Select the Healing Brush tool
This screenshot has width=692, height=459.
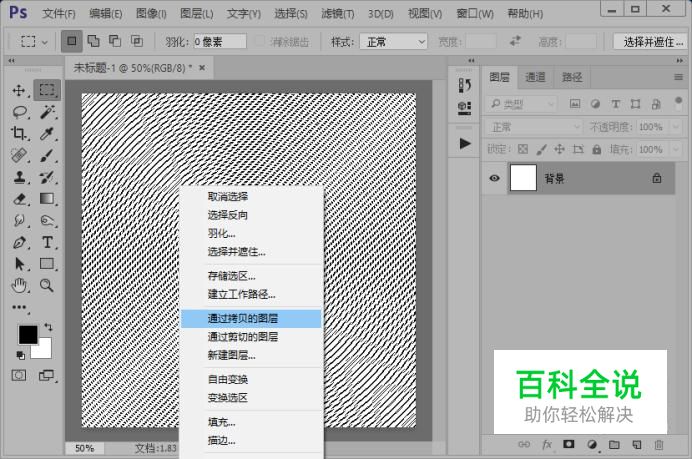click(x=19, y=155)
